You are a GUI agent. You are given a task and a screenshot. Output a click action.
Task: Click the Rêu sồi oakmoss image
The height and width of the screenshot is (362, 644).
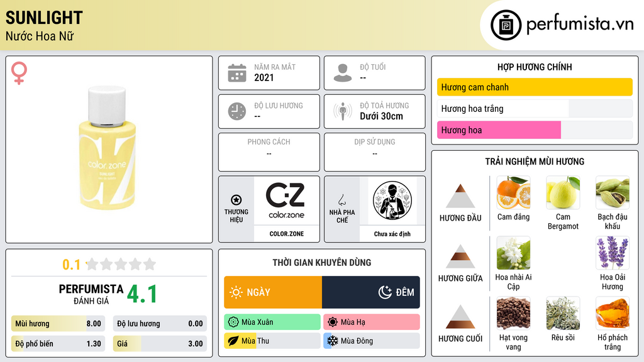click(x=563, y=313)
